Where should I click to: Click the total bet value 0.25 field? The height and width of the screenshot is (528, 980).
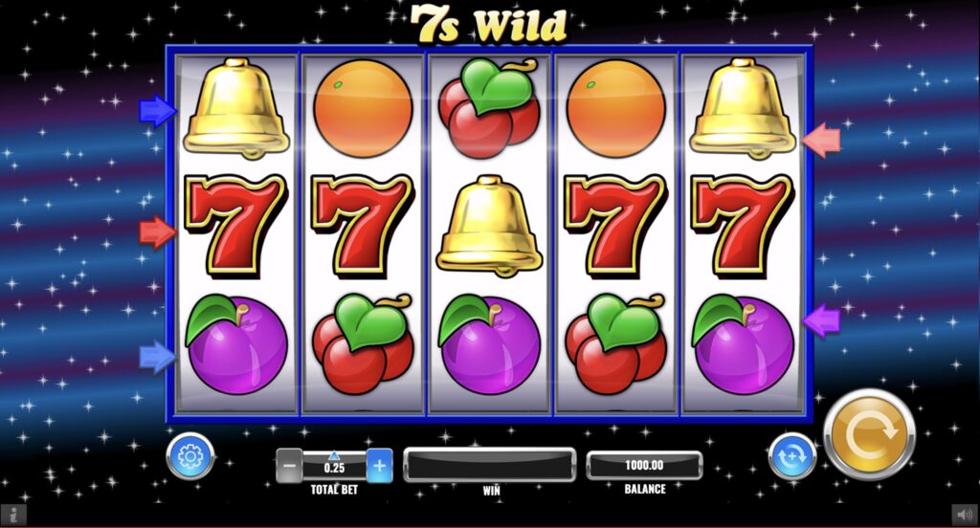coord(334,468)
